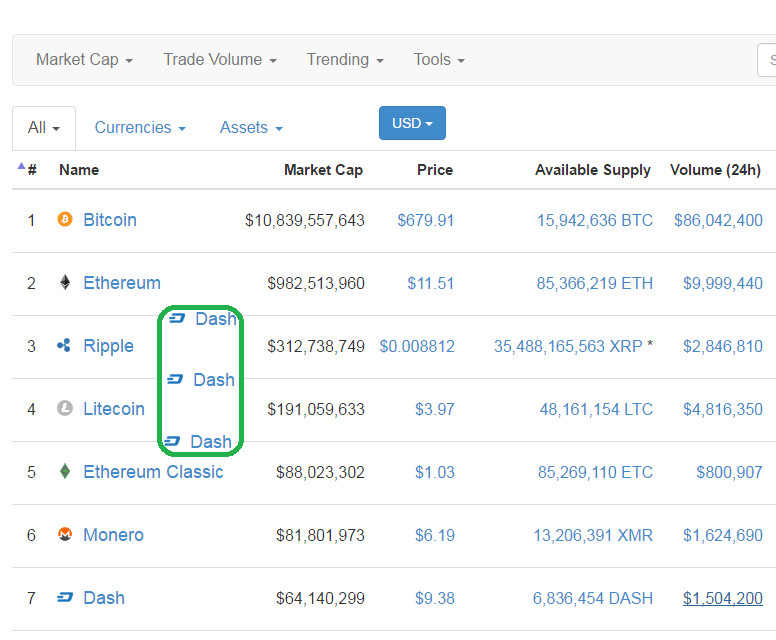
Task: Click the Dash logo in row 7
Action: pos(65,597)
